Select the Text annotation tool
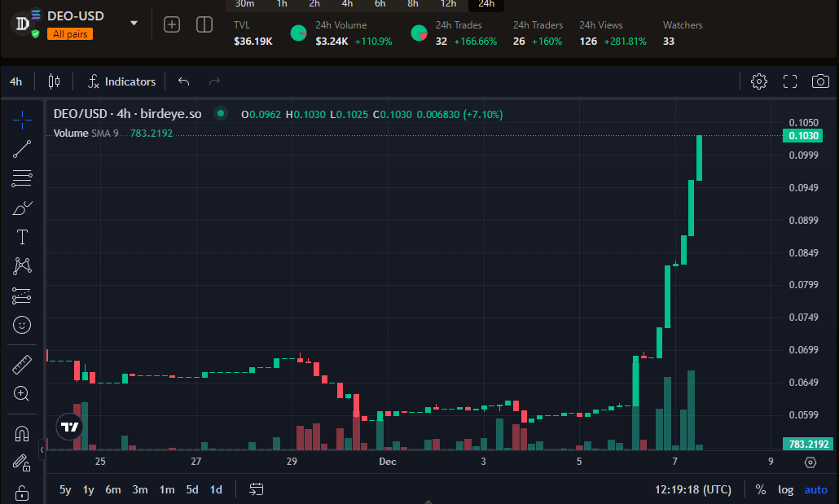Viewport: 839px width, 504px height. point(22,237)
